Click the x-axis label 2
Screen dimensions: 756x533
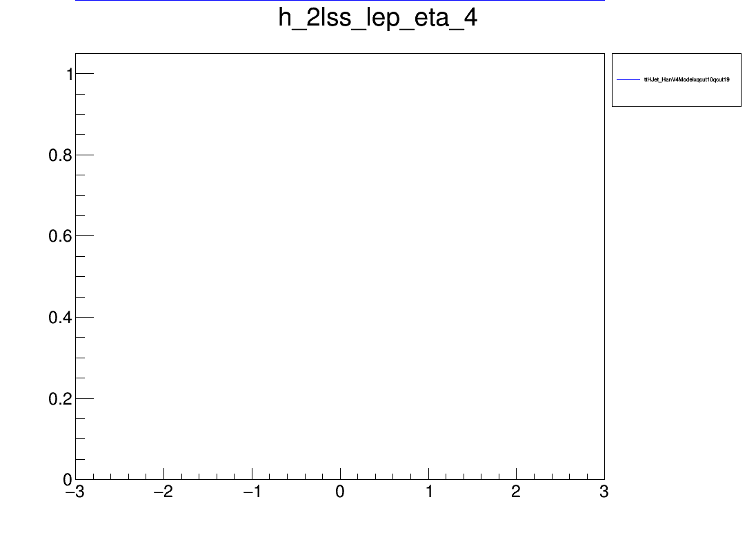[x=516, y=492]
